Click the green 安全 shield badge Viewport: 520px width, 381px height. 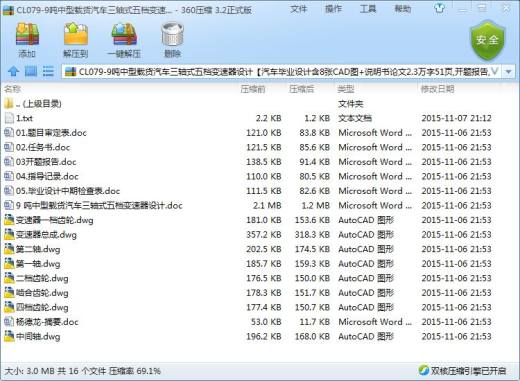pos(487,40)
